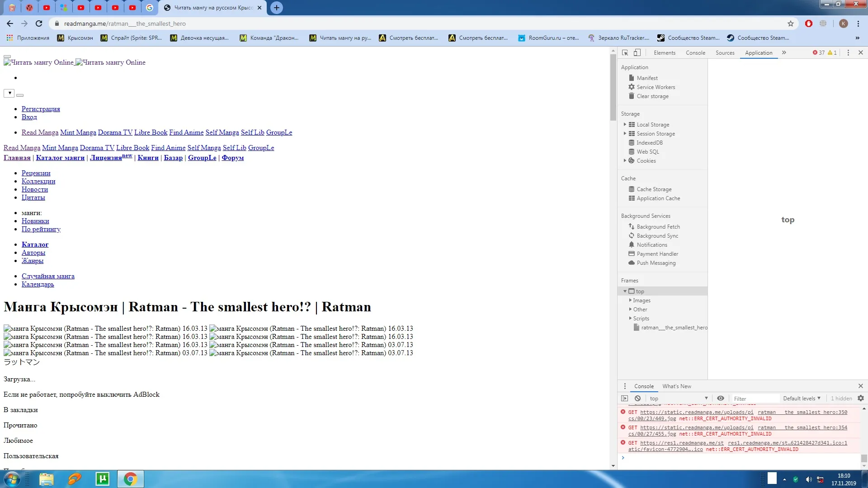
Task: Open console settings gear icon
Action: (860, 399)
